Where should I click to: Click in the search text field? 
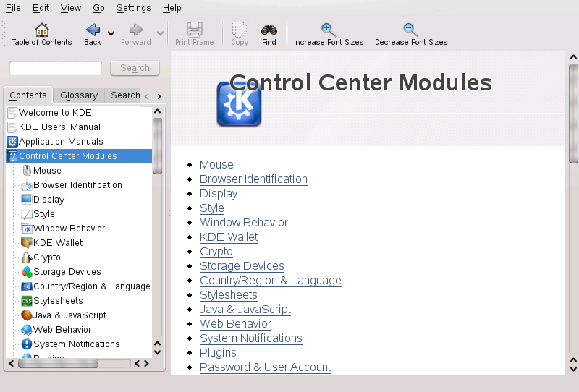click(56, 68)
